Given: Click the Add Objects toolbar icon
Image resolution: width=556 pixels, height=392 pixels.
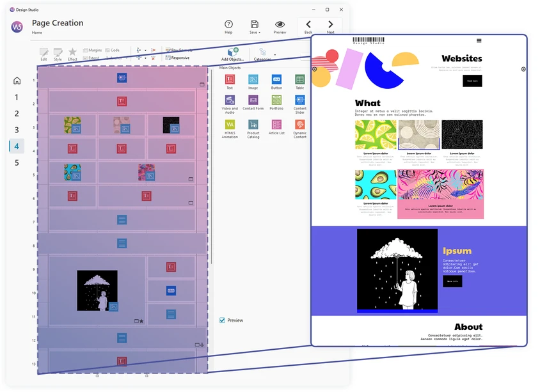Looking at the screenshot, I should tap(231, 52).
